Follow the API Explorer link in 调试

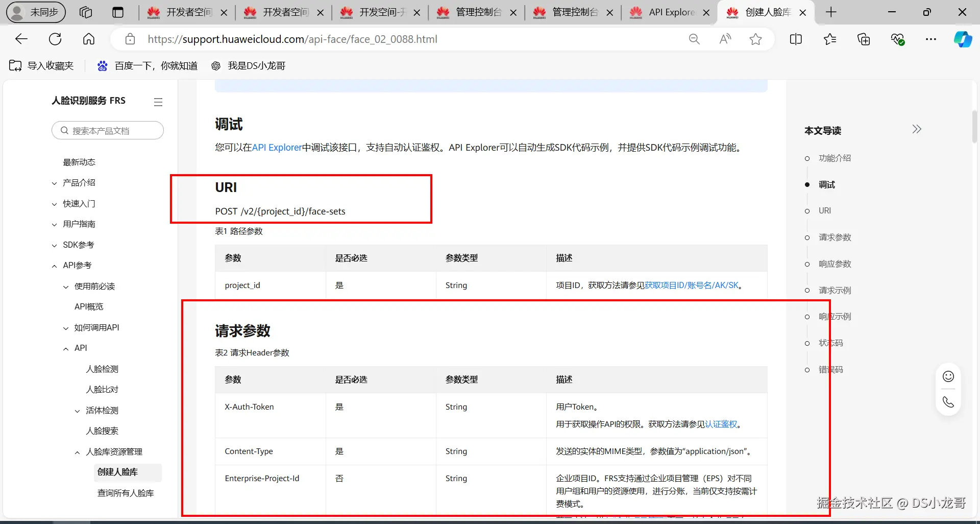pos(277,148)
